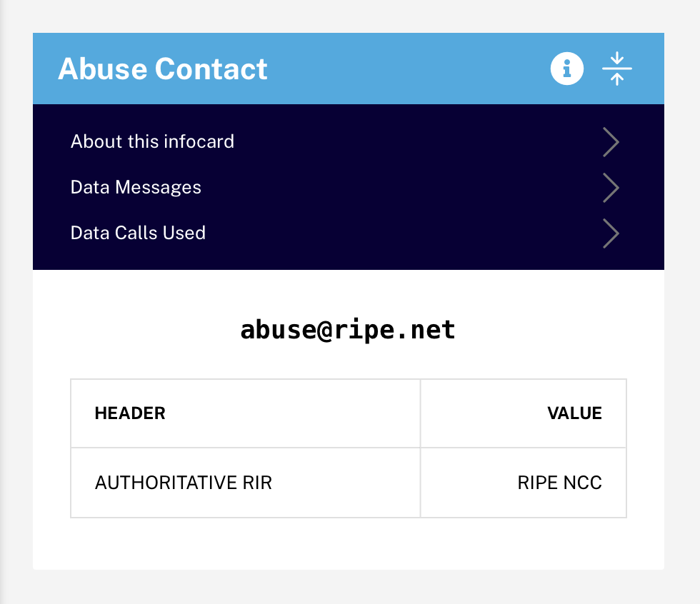Image resolution: width=700 pixels, height=604 pixels.
Task: Open the Data Messages entry
Action: pyautogui.click(x=136, y=187)
